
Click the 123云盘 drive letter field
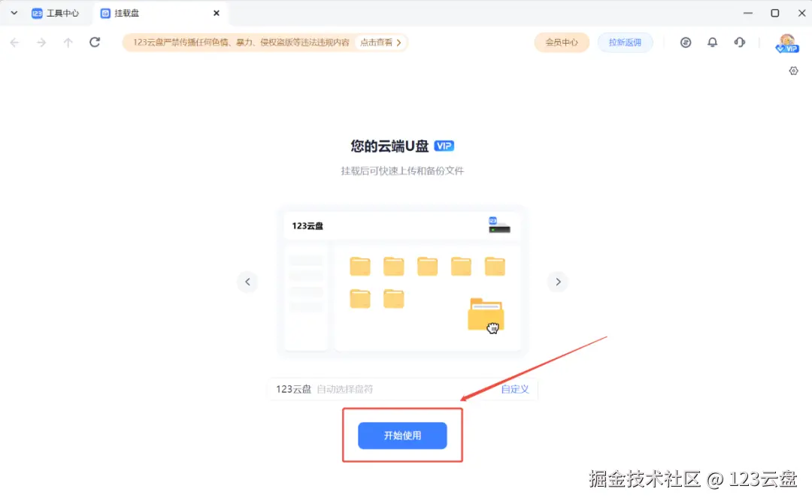click(x=402, y=389)
